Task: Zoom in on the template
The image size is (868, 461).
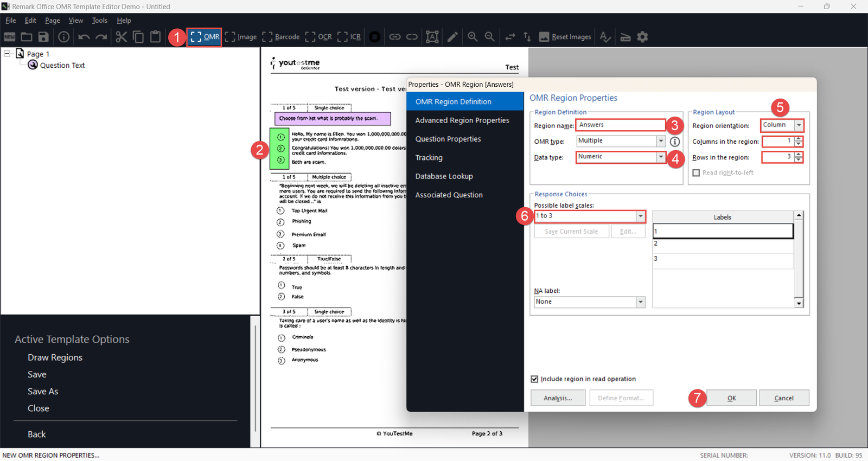Action: pos(473,37)
